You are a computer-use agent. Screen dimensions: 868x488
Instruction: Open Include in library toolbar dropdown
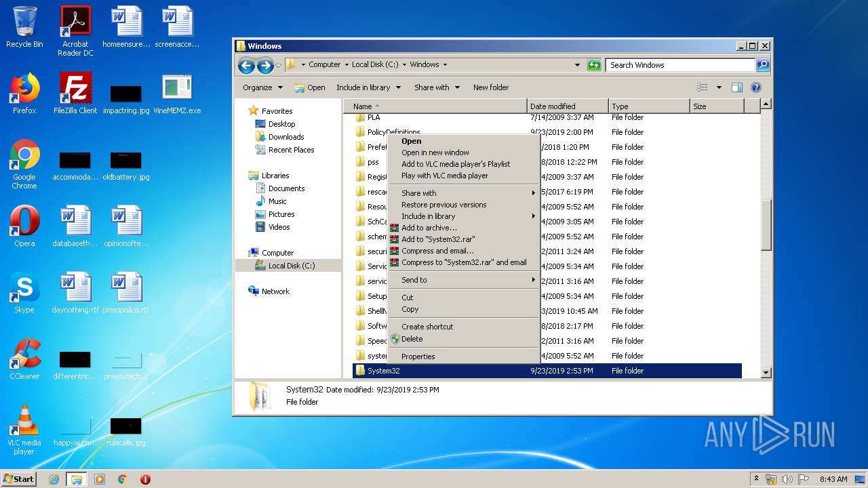tap(368, 87)
